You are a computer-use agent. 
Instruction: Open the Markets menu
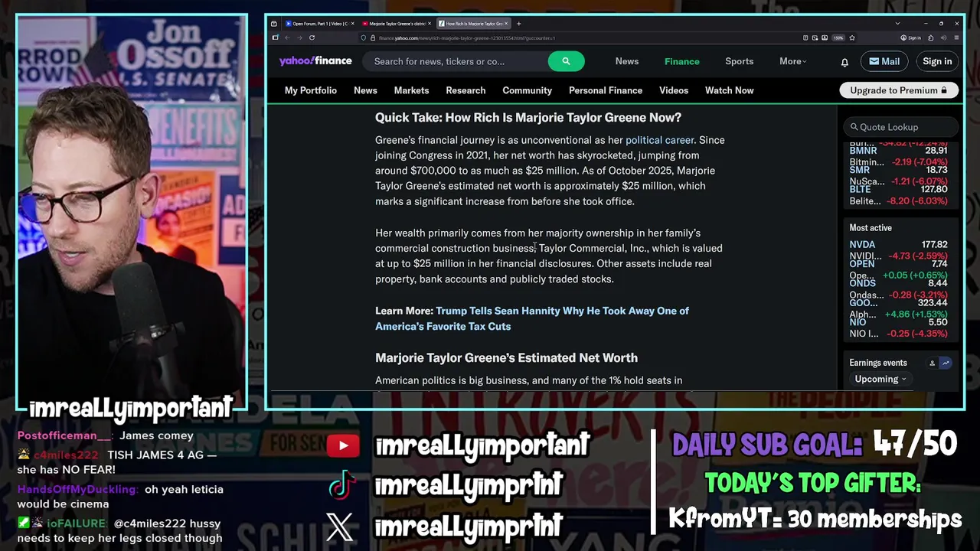(411, 90)
